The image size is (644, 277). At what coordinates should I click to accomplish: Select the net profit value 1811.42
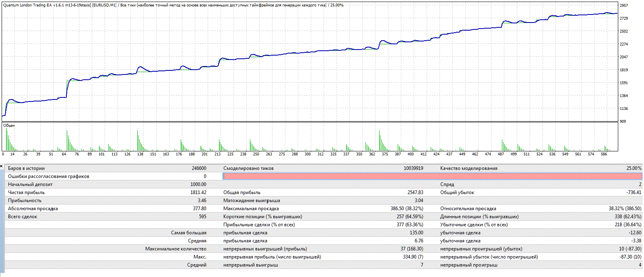click(x=198, y=192)
